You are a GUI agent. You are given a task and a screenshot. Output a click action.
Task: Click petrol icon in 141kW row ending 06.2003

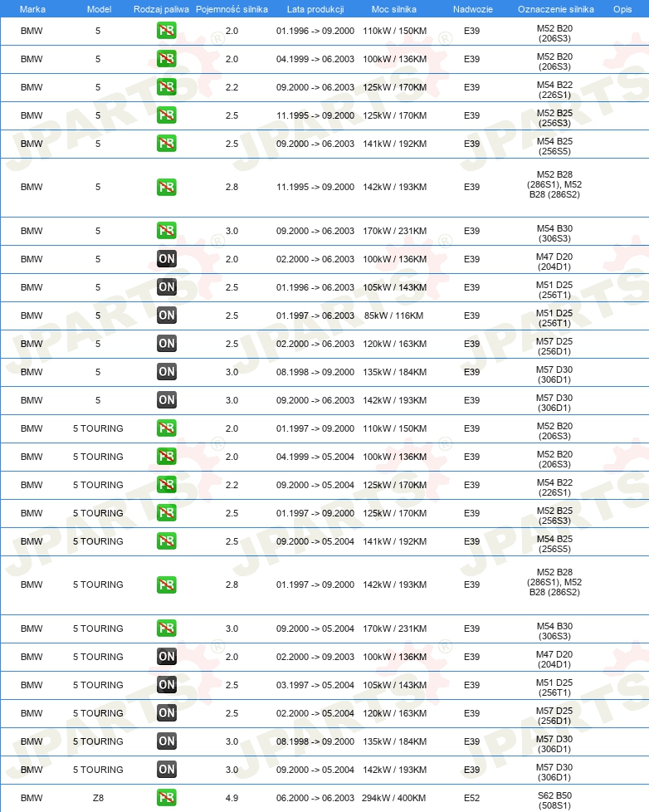pos(167,144)
